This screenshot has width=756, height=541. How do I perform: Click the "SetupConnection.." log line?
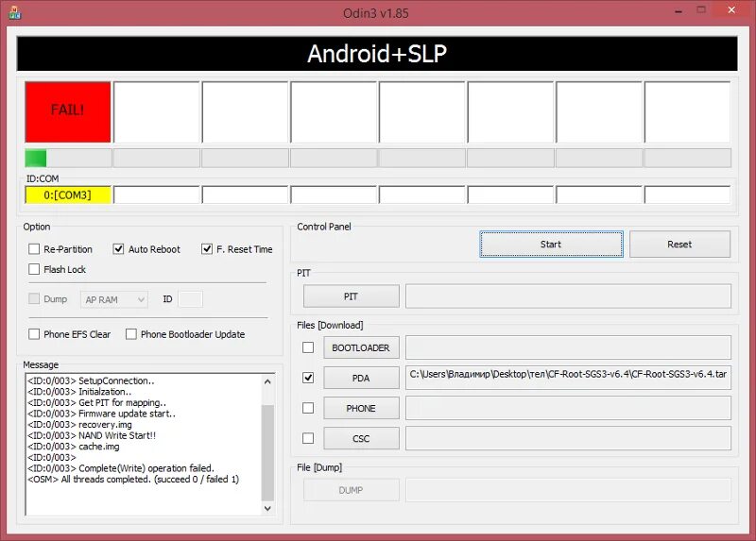pyautogui.click(x=91, y=380)
